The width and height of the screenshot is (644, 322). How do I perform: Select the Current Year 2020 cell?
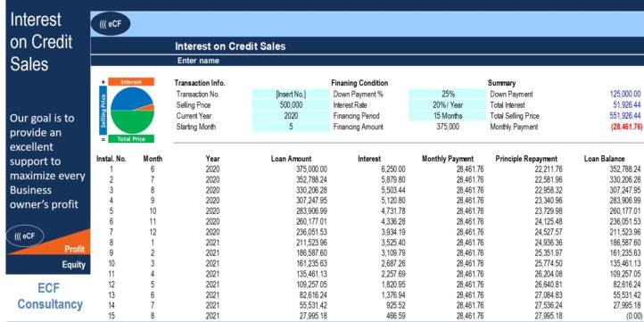[291, 116]
